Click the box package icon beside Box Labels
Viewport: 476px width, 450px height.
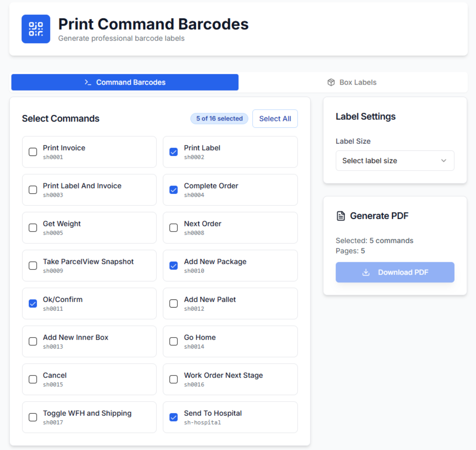tap(331, 82)
